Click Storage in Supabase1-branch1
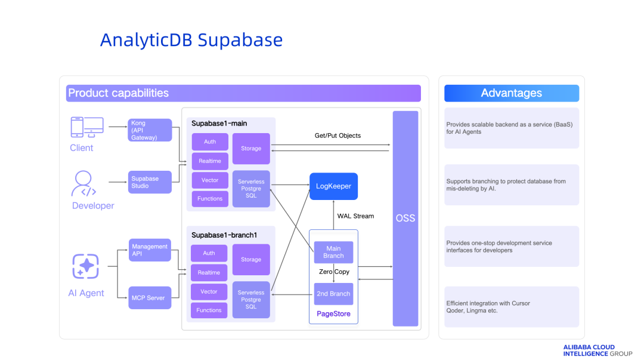 251,260
